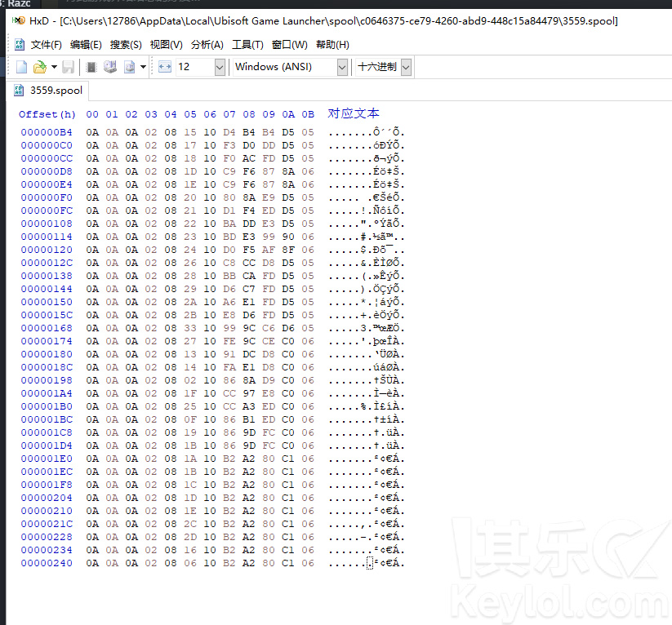Click byte AC in row 000000CC

pyautogui.click(x=249, y=158)
